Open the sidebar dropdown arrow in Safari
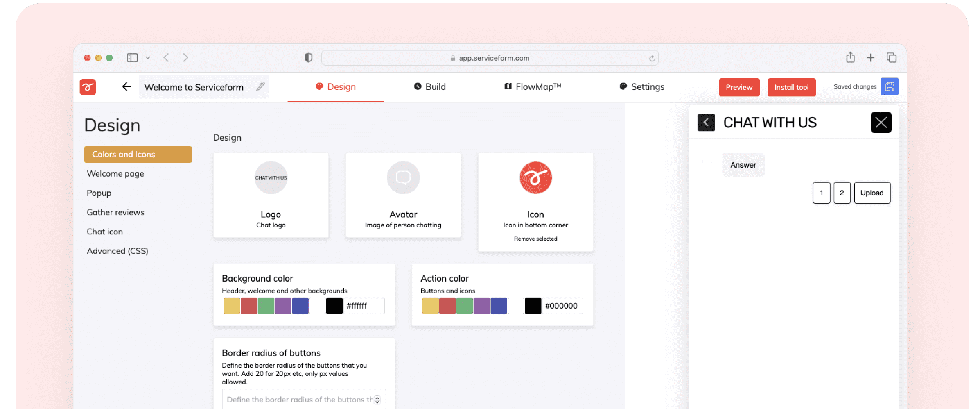The image size is (980, 409). (x=148, y=58)
